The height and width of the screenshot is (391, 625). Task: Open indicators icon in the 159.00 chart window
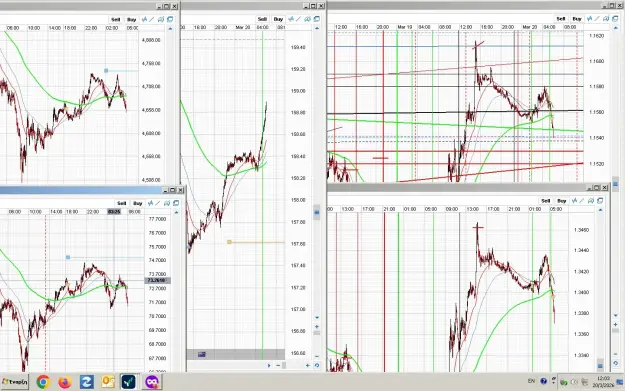(x=291, y=19)
